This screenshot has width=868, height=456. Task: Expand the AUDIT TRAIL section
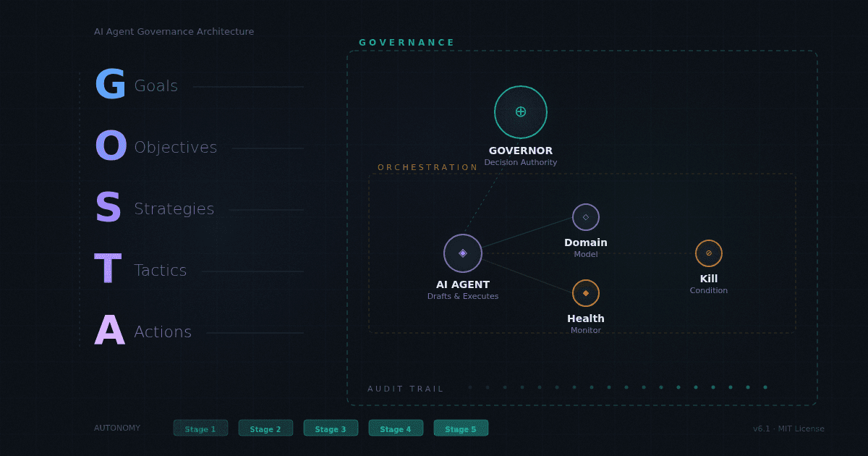[x=406, y=389]
